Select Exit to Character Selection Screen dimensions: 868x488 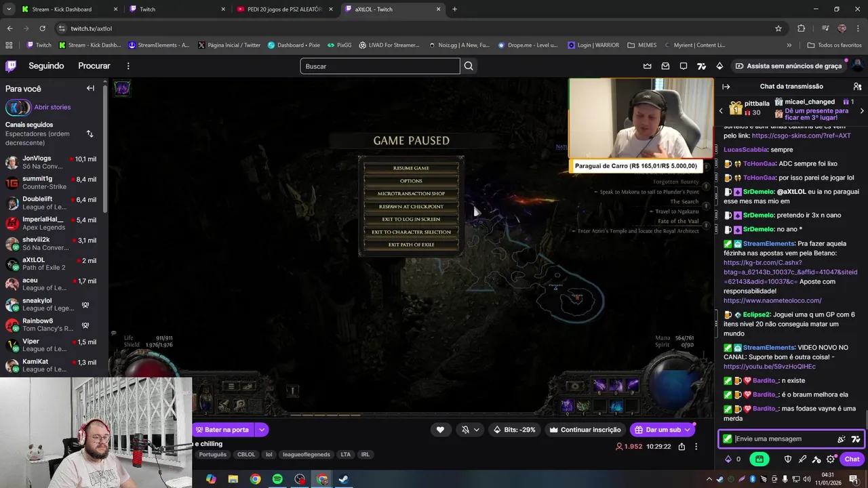coord(411,232)
